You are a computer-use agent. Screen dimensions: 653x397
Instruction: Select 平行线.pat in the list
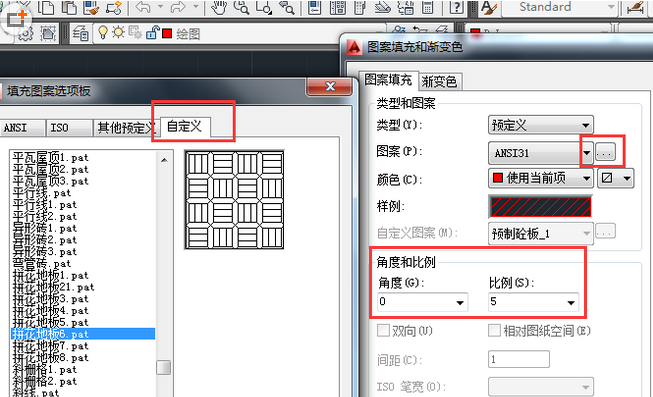[x=42, y=192]
